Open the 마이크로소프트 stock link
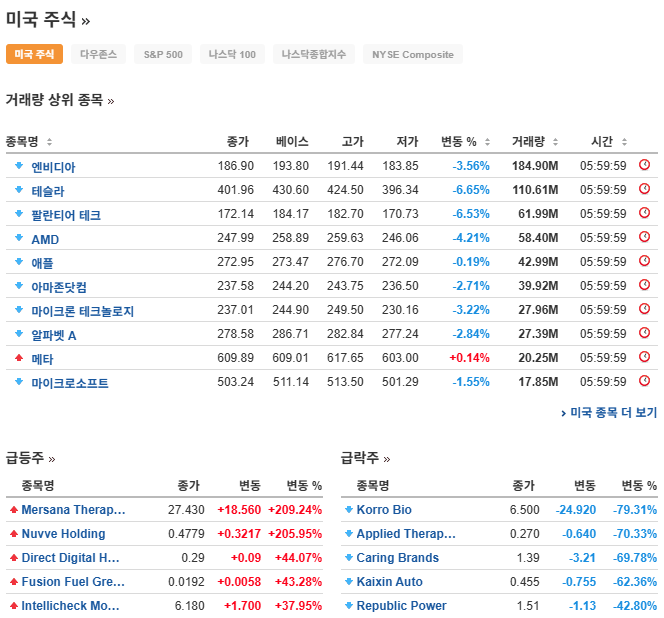The height and width of the screenshot is (618, 664). coord(70,383)
